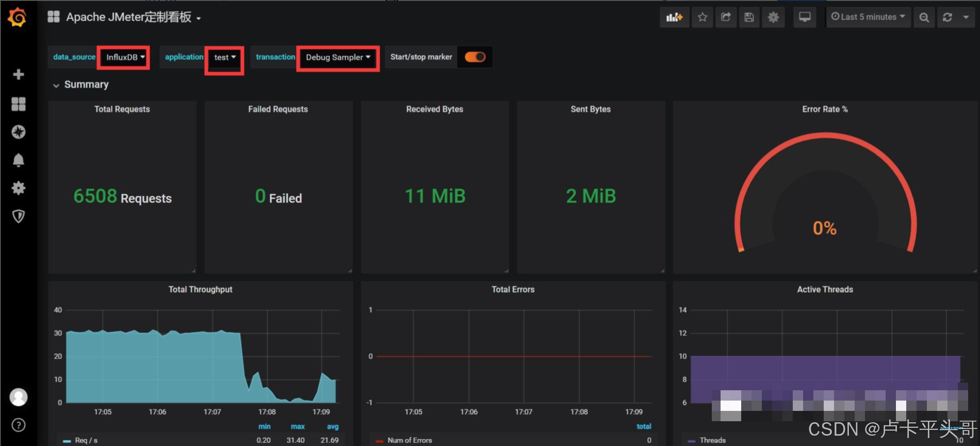This screenshot has width=980, height=446.
Task: Click the 0 Failed value
Action: (279, 196)
